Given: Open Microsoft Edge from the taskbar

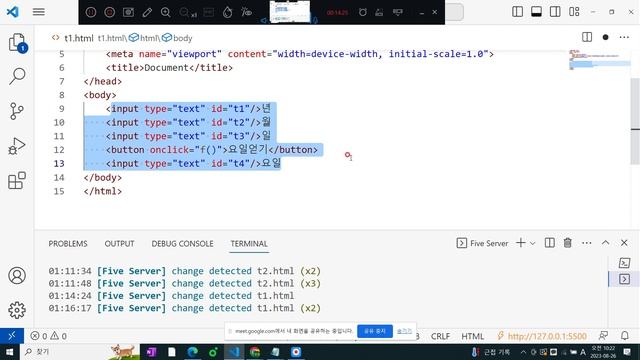Looking at the screenshot, I should click(193, 352).
